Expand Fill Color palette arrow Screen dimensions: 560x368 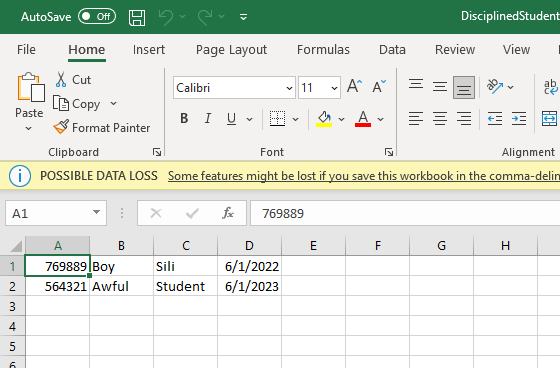341,119
